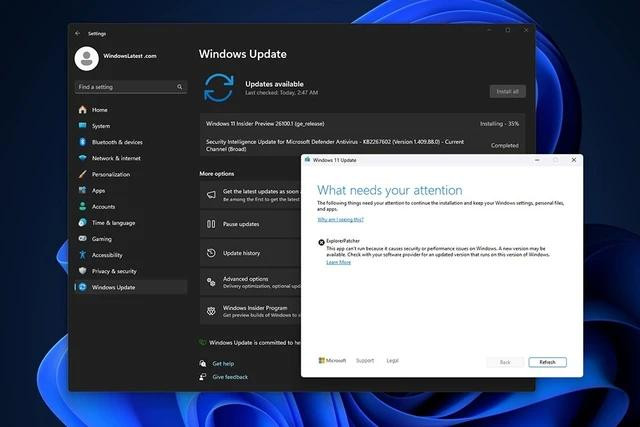Click the Windows Insider Program icon
640x427 pixels.
tap(211, 311)
